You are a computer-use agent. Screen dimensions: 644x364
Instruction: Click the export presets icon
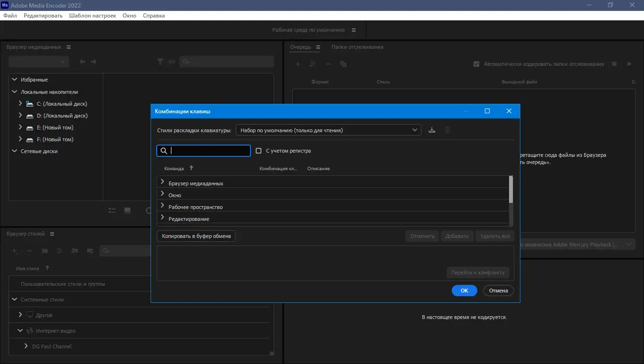[89, 251]
